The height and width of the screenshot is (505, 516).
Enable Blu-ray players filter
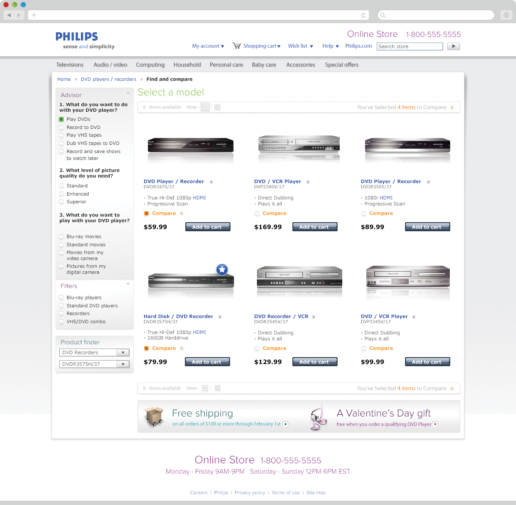[x=61, y=297]
